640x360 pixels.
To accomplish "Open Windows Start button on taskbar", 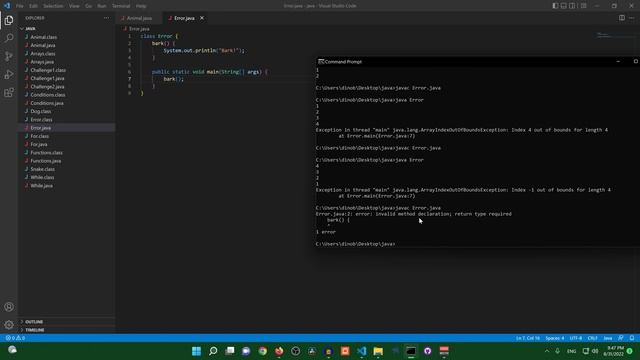I will 196,351.
